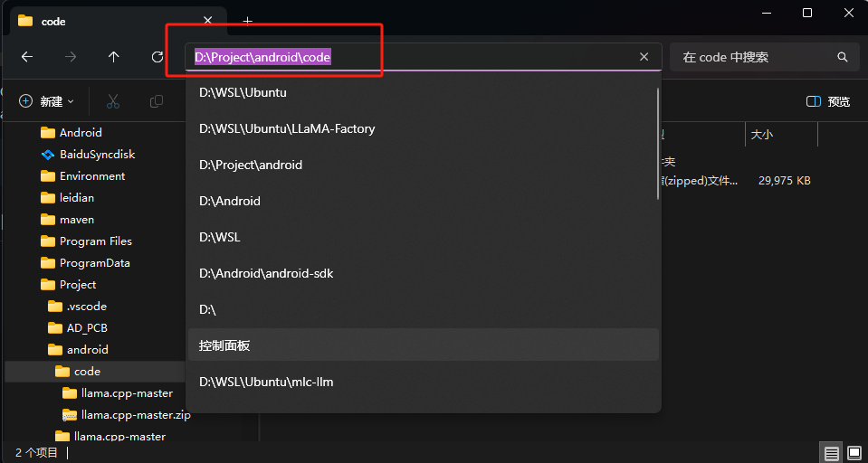The image size is (868, 463).
Task: Close the code tab
Action: pyautogui.click(x=207, y=21)
